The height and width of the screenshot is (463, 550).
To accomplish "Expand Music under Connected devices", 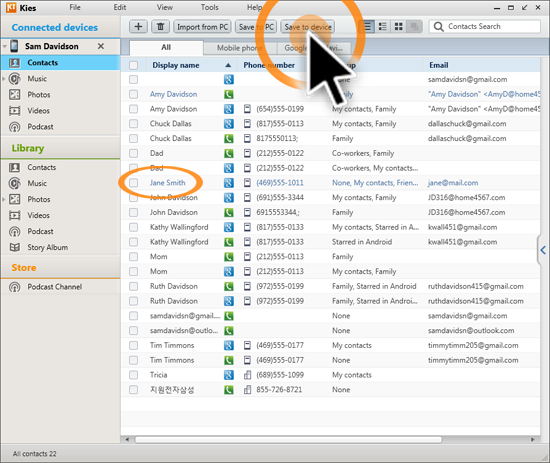I will coord(4,79).
